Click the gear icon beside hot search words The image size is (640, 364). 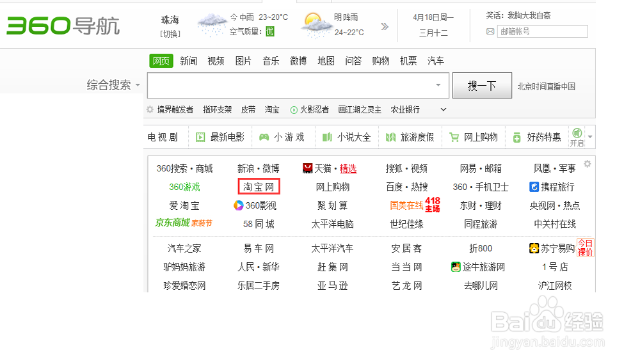pyautogui.click(x=150, y=109)
